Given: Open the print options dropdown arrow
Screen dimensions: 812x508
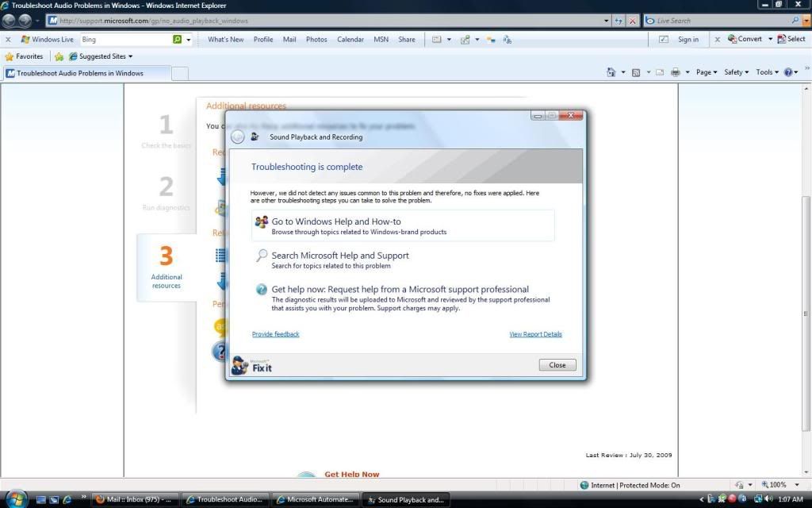Looking at the screenshot, I should coord(688,72).
